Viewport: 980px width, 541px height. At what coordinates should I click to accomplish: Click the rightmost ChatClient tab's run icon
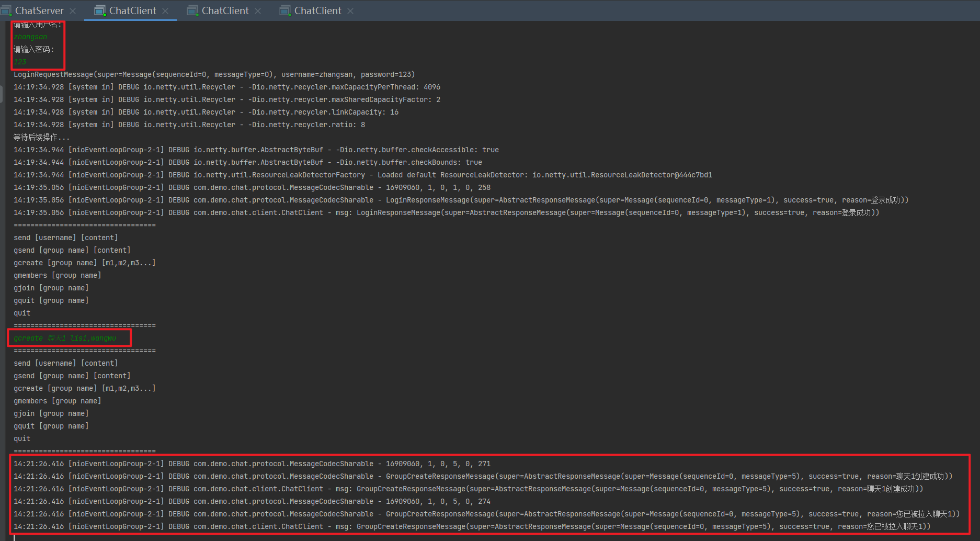click(x=285, y=11)
